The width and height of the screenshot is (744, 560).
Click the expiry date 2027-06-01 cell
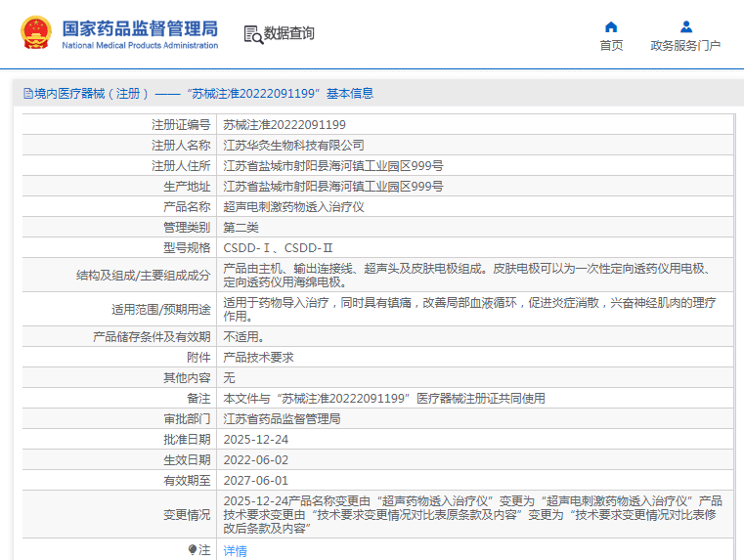(256, 481)
